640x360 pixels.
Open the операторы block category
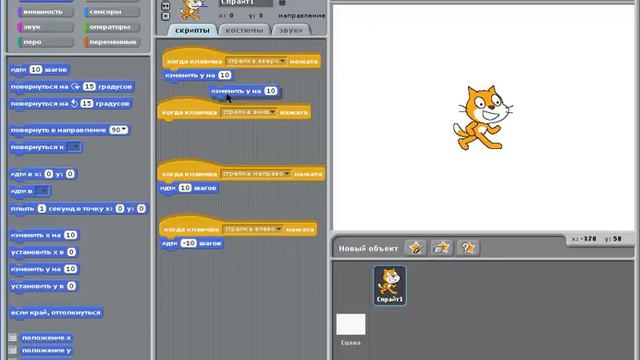[x=112, y=27]
